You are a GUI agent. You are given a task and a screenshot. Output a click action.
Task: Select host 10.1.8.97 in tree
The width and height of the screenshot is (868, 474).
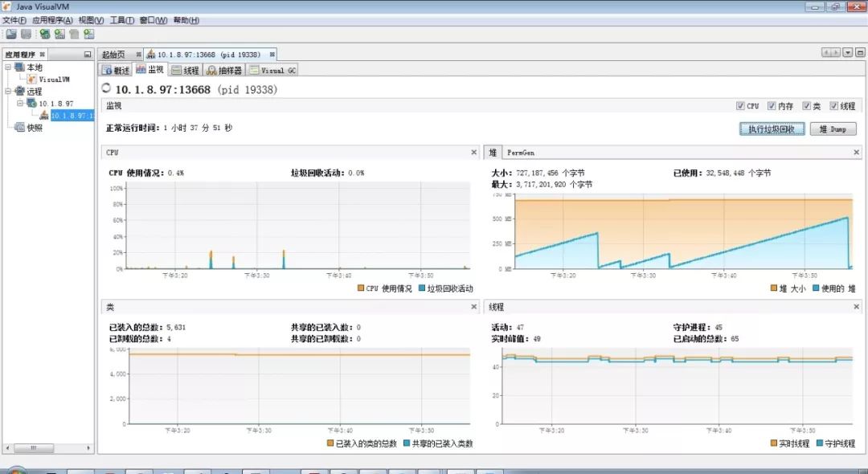[x=56, y=104]
